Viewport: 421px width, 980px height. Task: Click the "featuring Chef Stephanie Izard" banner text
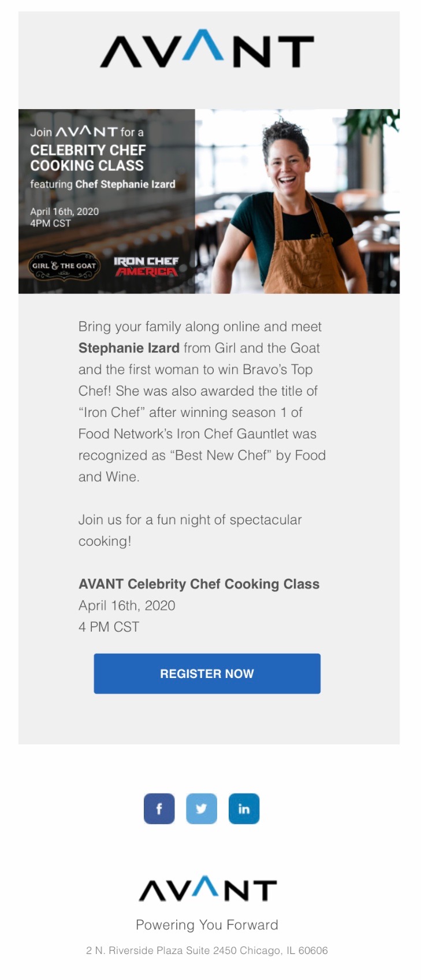click(102, 184)
